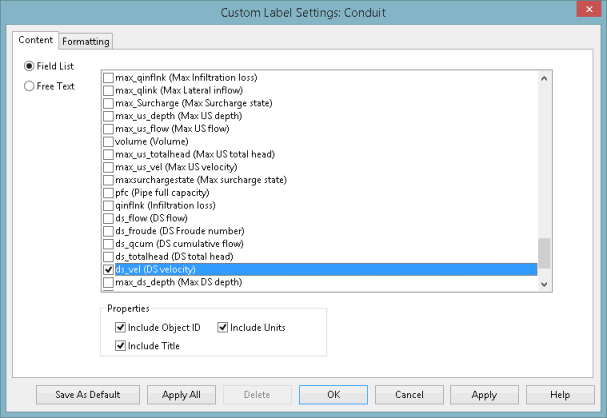
Task: Disable the Include Units option
Action: 223,328
